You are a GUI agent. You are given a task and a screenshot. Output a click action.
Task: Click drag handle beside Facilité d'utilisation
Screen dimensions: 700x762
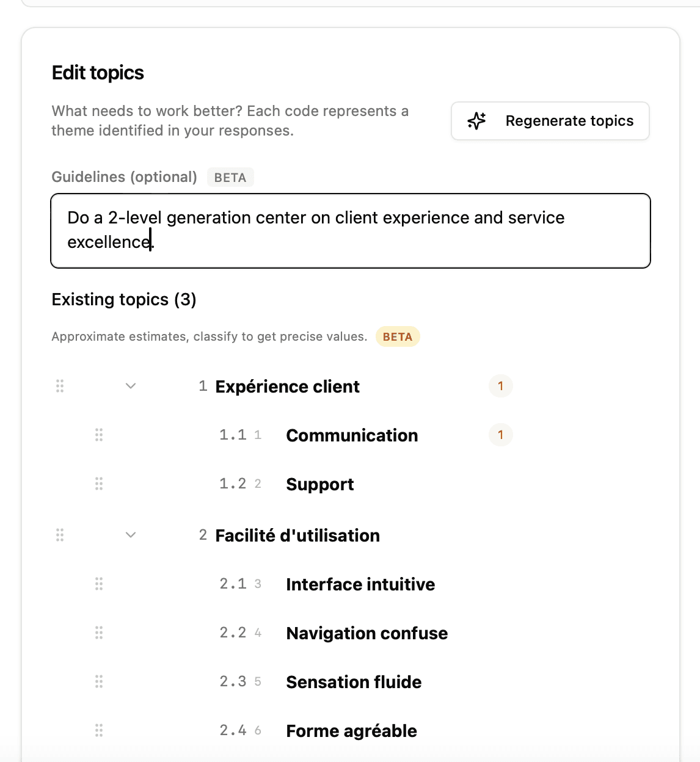(x=60, y=535)
